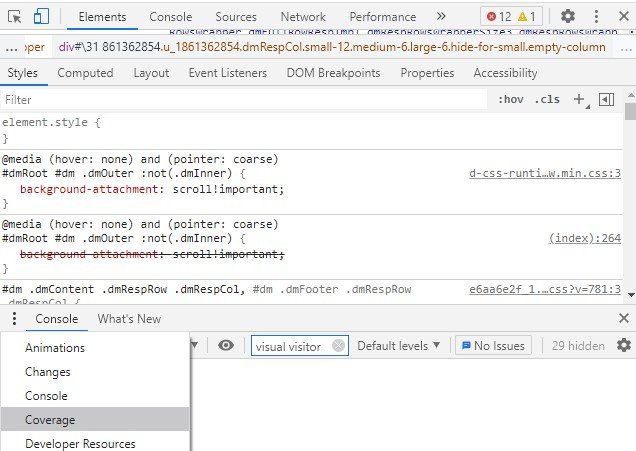Open DevTools settings gear
This screenshot has width=636, height=451.
coord(567,16)
